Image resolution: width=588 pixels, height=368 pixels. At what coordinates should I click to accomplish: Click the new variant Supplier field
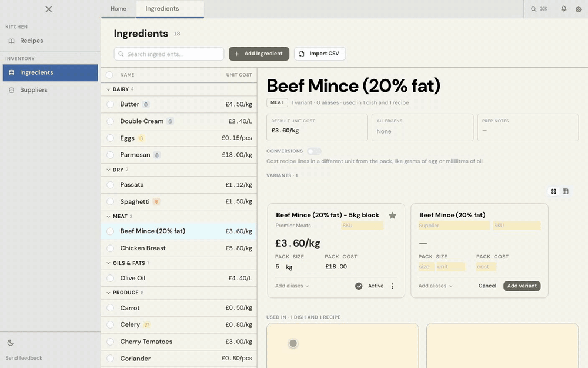[x=454, y=226]
